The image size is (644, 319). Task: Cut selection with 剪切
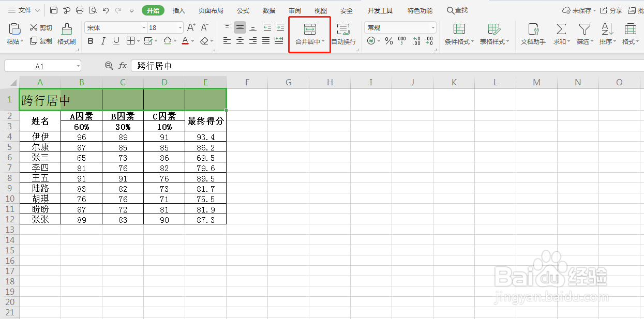coord(41,27)
